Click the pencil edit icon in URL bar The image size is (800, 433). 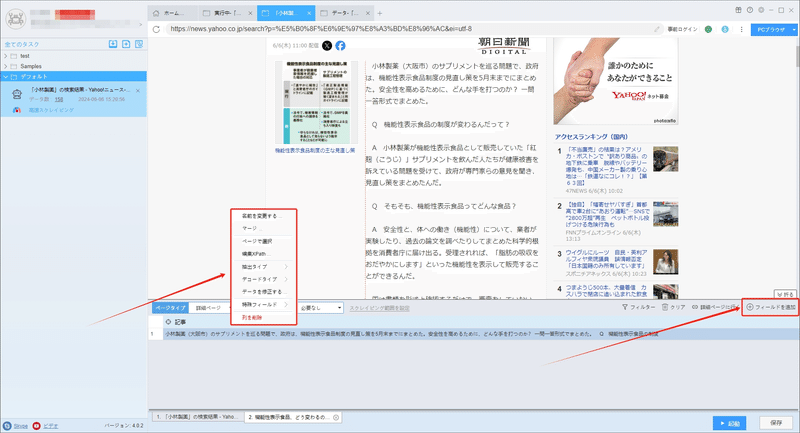[x=657, y=29]
